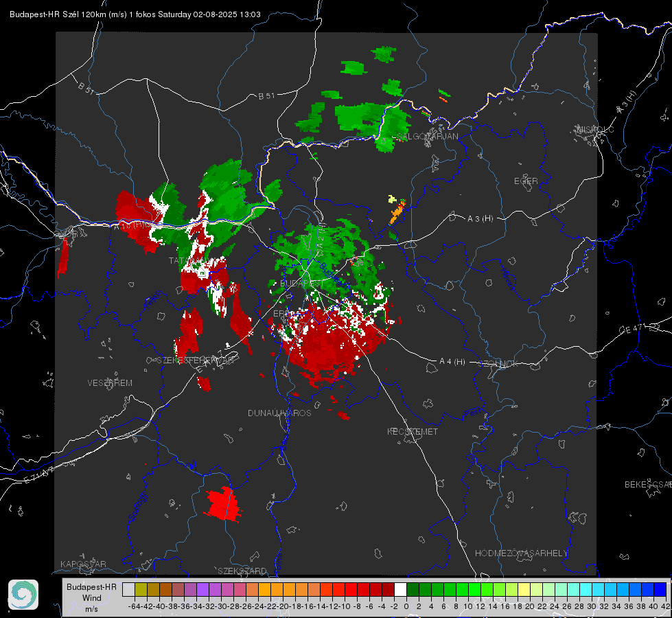Select the dark blue swatch above 42
The height and width of the screenshot is (618, 672).
(x=660, y=589)
